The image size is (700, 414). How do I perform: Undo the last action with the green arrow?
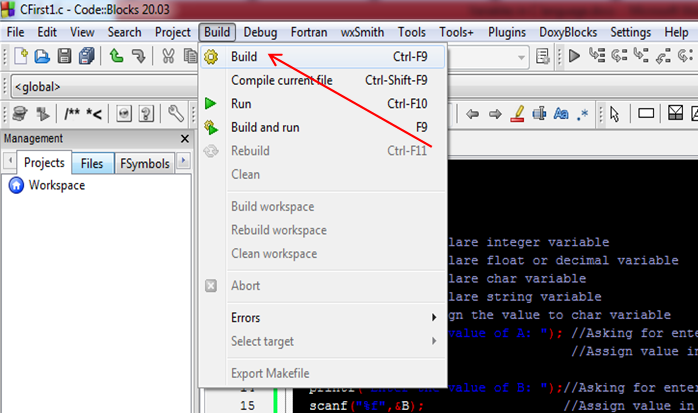pos(116,56)
